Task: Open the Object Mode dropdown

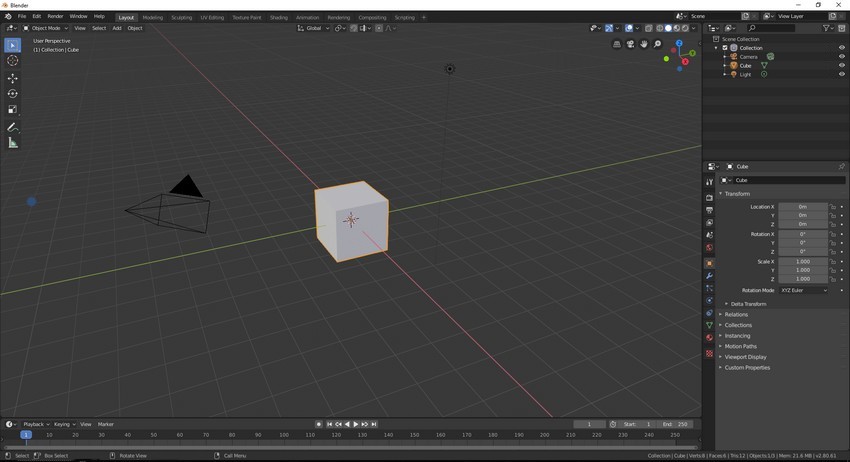Action: 46,28
